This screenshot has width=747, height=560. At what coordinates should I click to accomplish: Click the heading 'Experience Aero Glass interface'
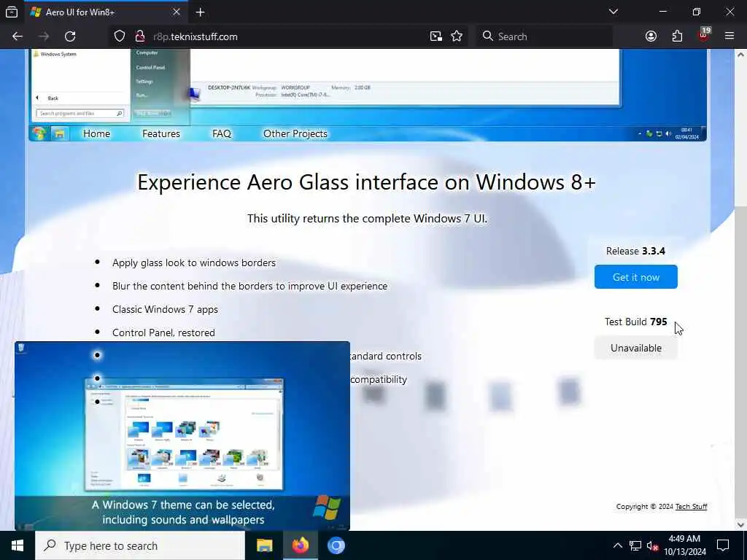pos(366,182)
